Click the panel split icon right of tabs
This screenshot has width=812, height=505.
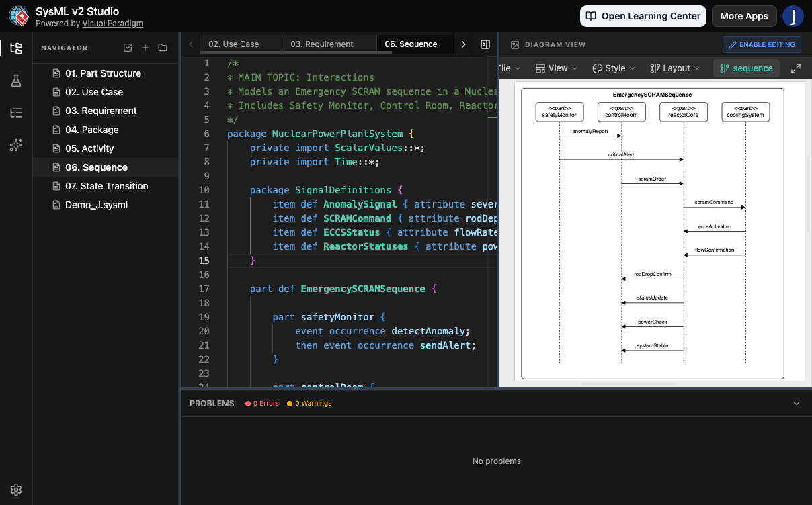[x=485, y=44]
